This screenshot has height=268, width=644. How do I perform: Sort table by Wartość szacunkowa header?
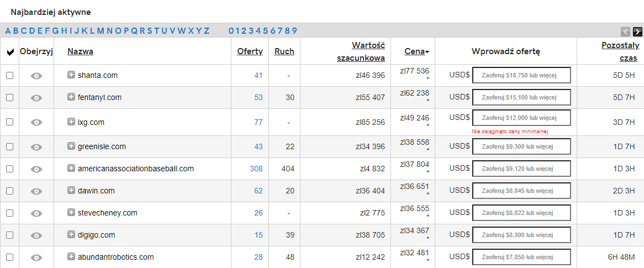tap(361, 51)
